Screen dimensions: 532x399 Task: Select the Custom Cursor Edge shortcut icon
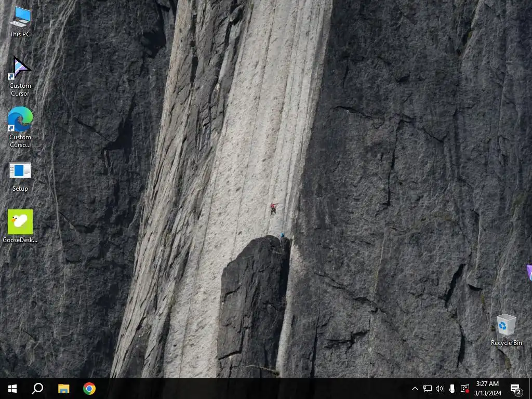(20, 128)
